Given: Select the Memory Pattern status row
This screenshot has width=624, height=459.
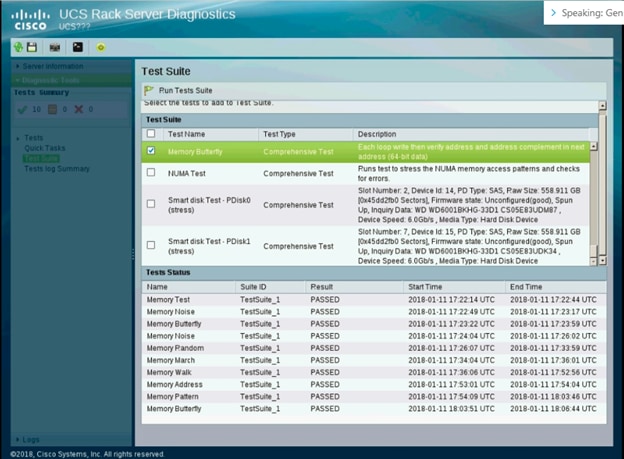Looking at the screenshot, I should (374, 397).
